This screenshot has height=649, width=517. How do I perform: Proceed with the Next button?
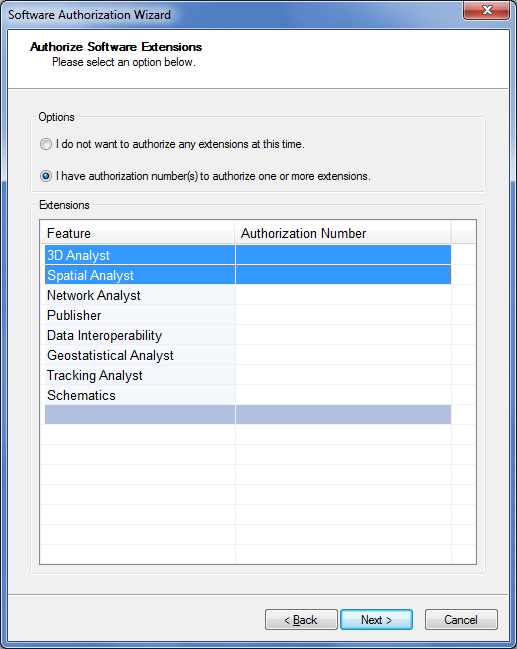(376, 620)
